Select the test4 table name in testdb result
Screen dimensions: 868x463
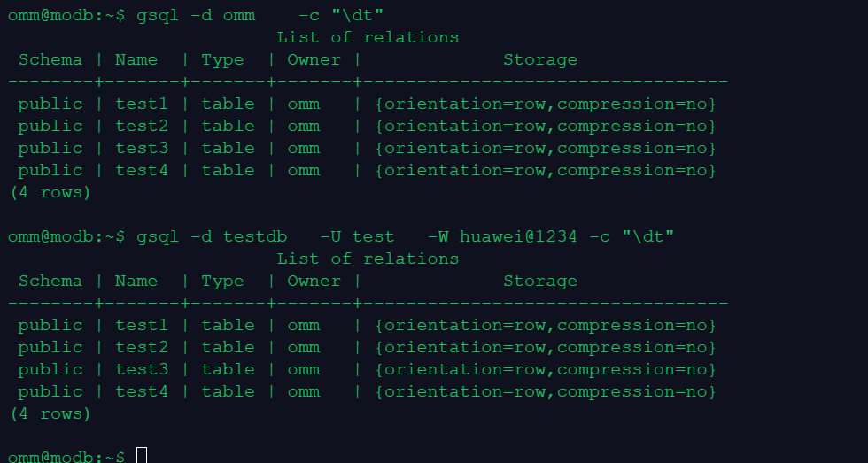(142, 391)
